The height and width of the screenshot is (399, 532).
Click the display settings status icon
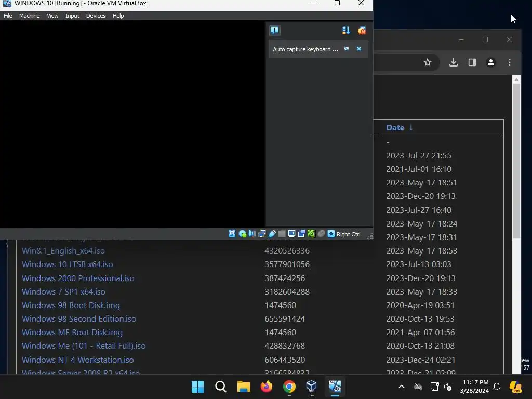(291, 234)
